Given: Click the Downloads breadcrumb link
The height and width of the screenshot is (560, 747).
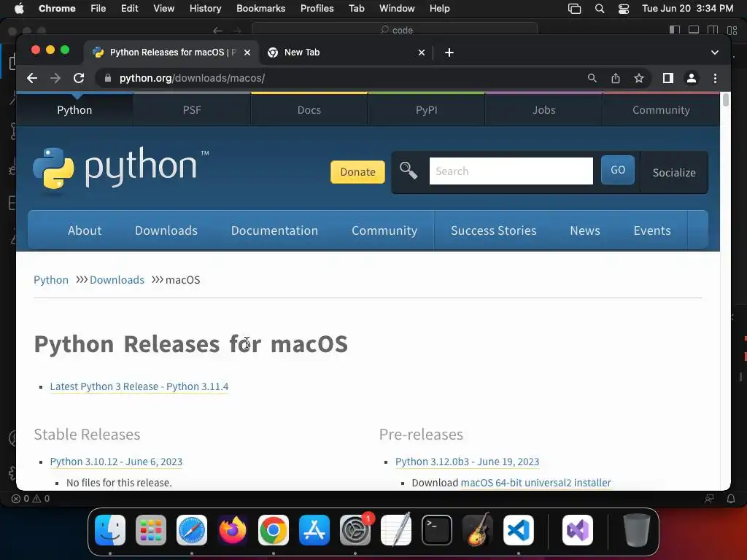Looking at the screenshot, I should click(x=117, y=280).
